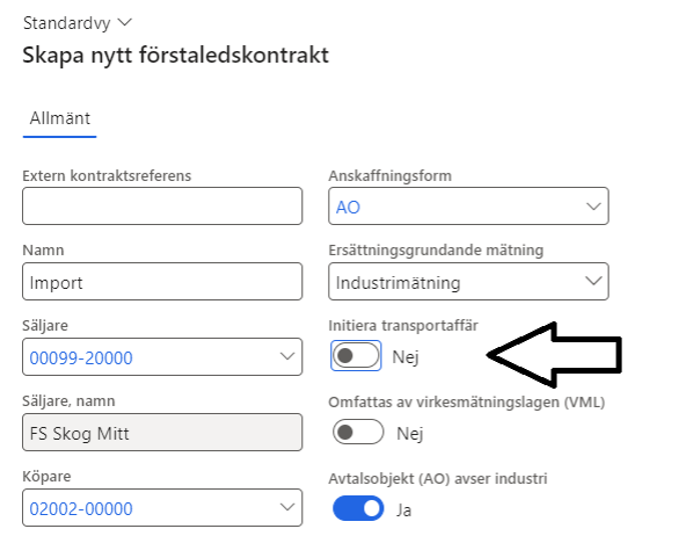Click the Industrimätning combo box text
Image resolution: width=680 pixels, height=536 pixels.
398,283
